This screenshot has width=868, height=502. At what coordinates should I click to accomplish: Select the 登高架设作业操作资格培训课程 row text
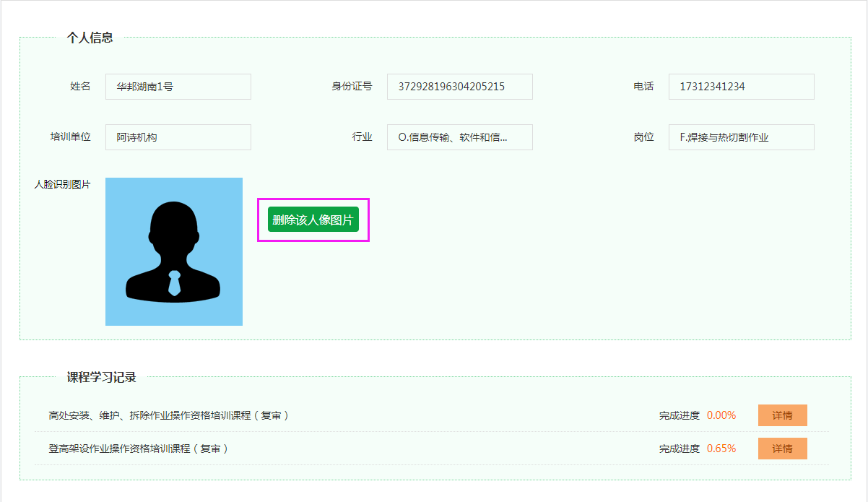[x=139, y=449]
